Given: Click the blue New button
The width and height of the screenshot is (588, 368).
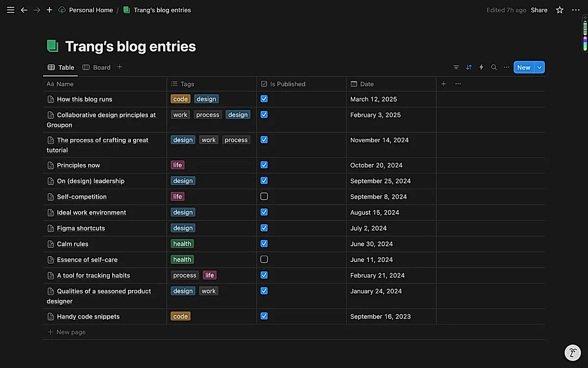Looking at the screenshot, I should pyautogui.click(x=524, y=67).
